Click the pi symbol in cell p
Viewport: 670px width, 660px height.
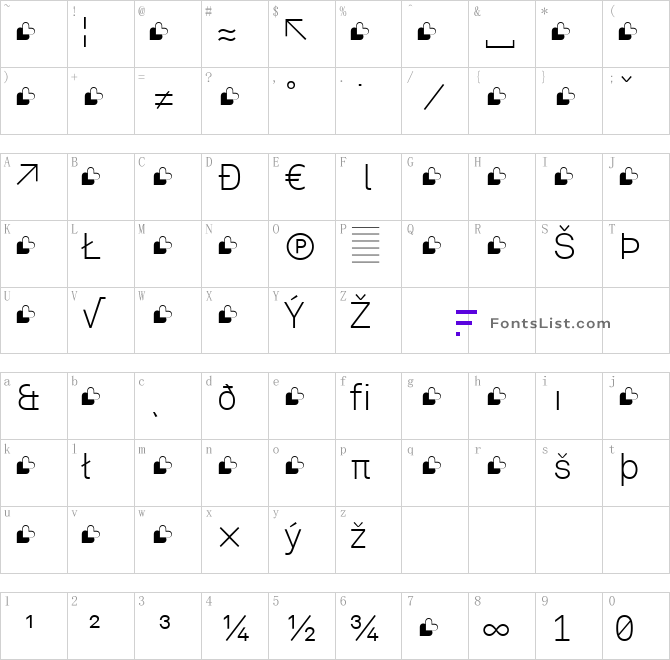click(x=361, y=468)
